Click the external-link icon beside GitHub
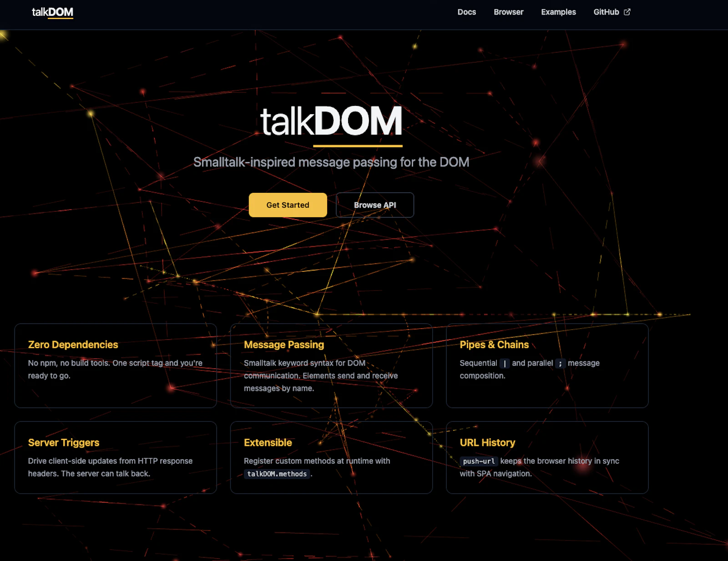 coord(627,12)
